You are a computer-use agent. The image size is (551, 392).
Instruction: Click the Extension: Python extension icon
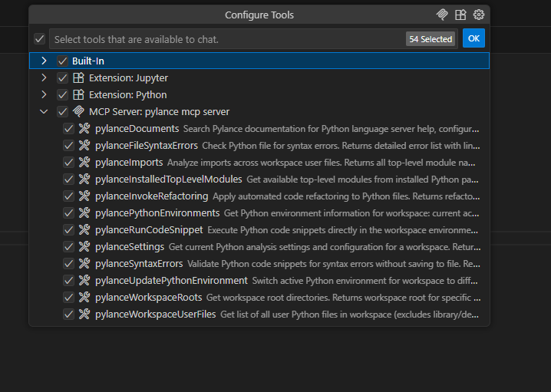click(78, 94)
